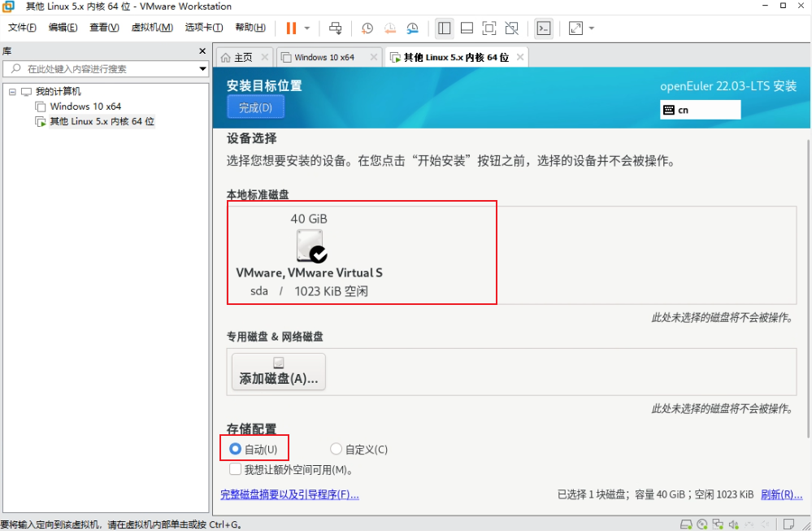This screenshot has height=531, width=812.
Task: Collapse the 我的计算机 tree node
Action: 12,92
